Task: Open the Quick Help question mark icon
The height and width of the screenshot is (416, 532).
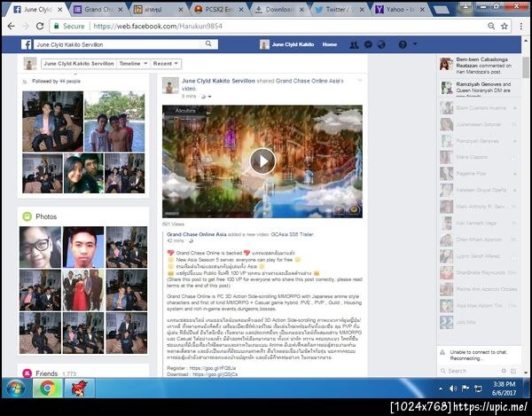Action: tap(403, 44)
